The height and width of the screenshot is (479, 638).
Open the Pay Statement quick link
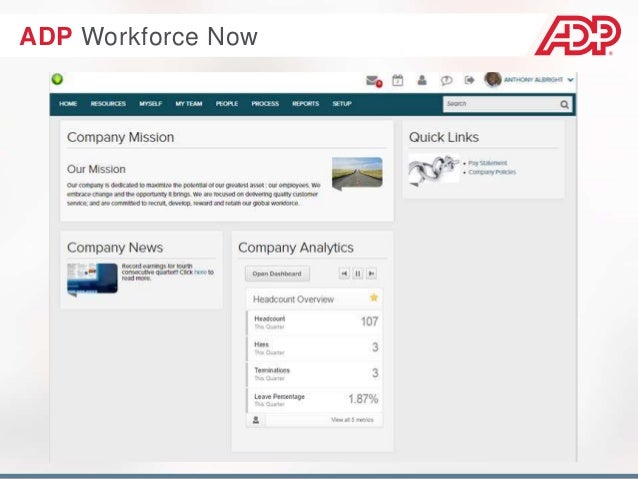487,163
